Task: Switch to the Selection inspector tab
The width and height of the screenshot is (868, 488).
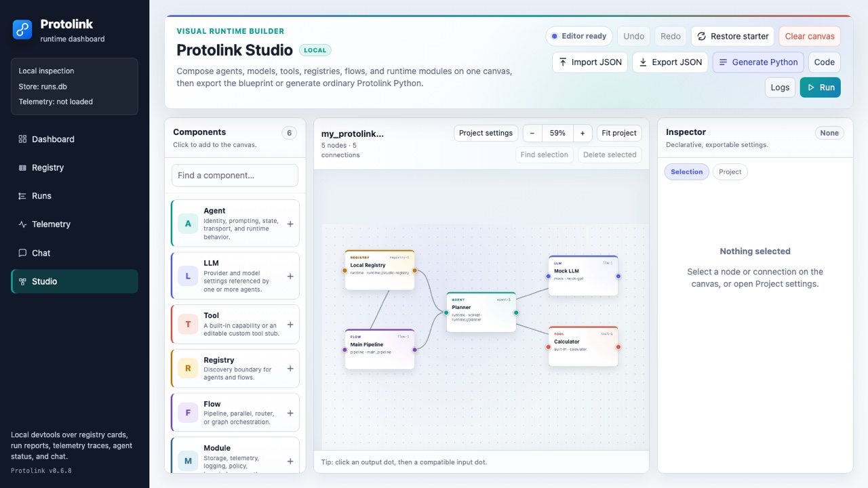Action: (x=686, y=171)
